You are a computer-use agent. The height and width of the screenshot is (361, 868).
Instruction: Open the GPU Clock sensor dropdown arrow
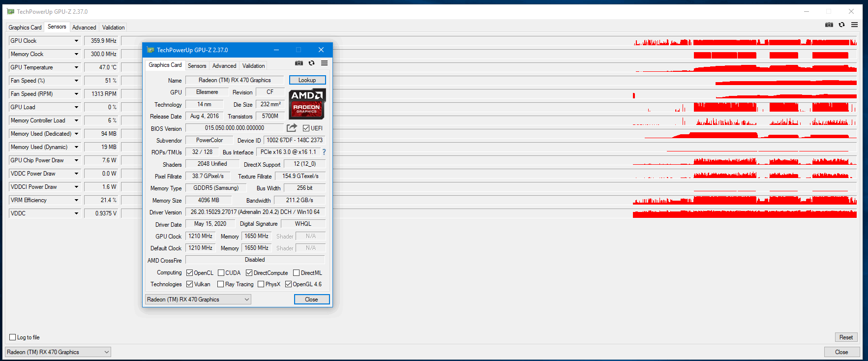pyautogui.click(x=76, y=41)
